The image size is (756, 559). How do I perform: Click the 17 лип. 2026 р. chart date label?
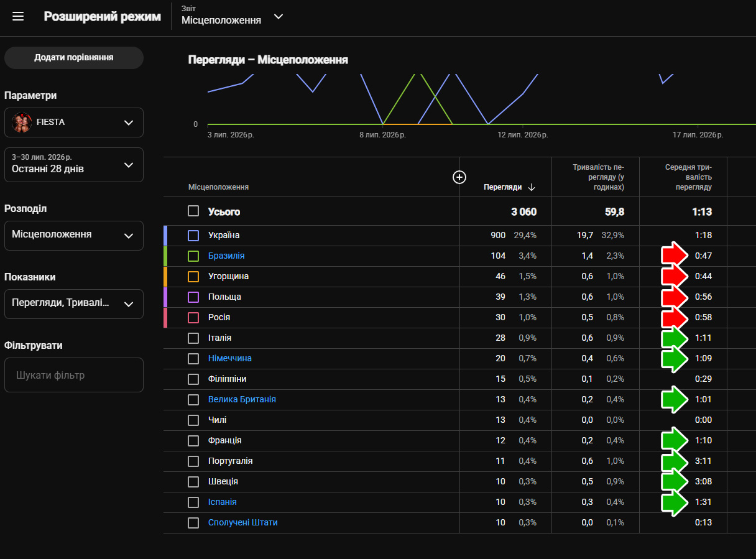tap(699, 135)
